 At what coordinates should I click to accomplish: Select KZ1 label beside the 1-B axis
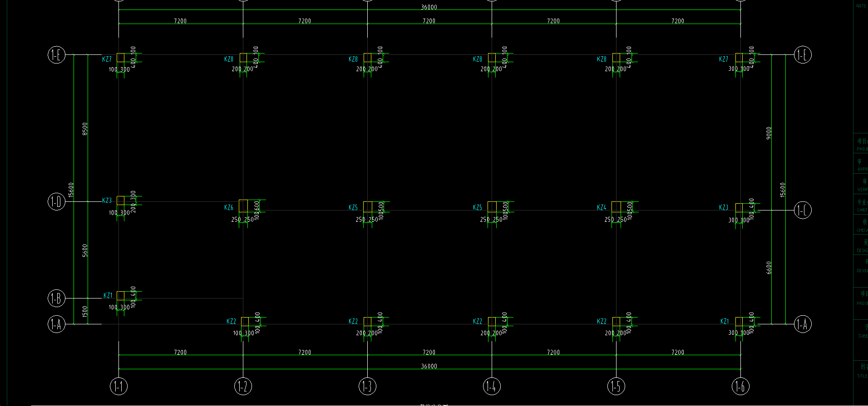pos(108,295)
